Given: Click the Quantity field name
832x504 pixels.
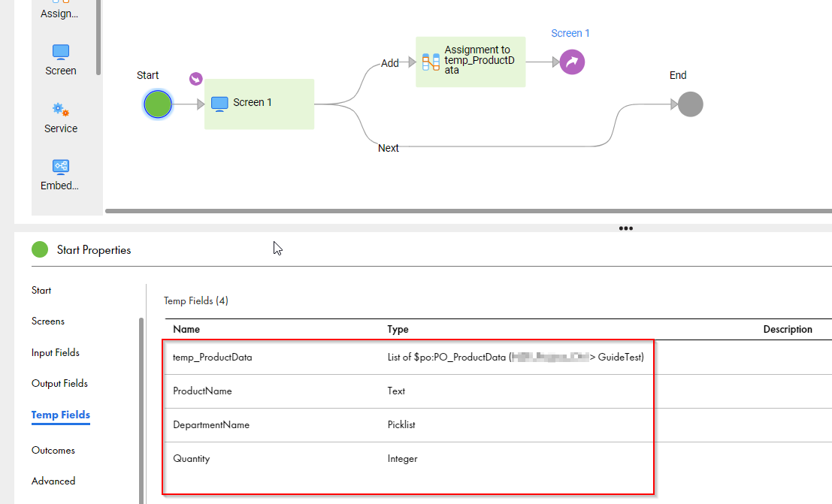Looking at the screenshot, I should pyautogui.click(x=191, y=458).
